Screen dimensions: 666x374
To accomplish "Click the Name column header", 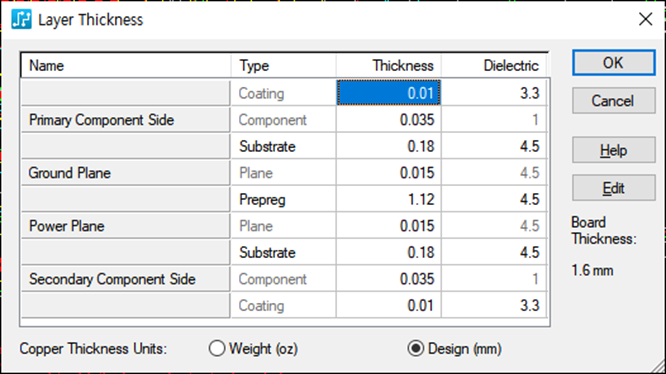I will coord(126,66).
